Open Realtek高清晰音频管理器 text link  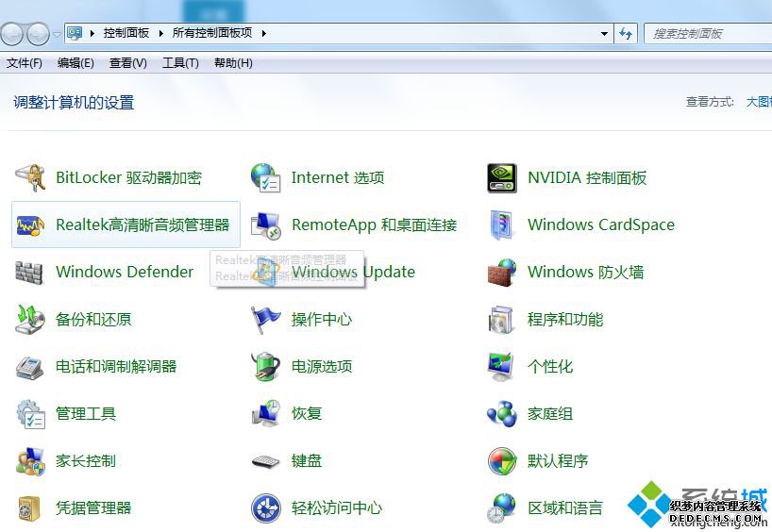click(x=143, y=224)
